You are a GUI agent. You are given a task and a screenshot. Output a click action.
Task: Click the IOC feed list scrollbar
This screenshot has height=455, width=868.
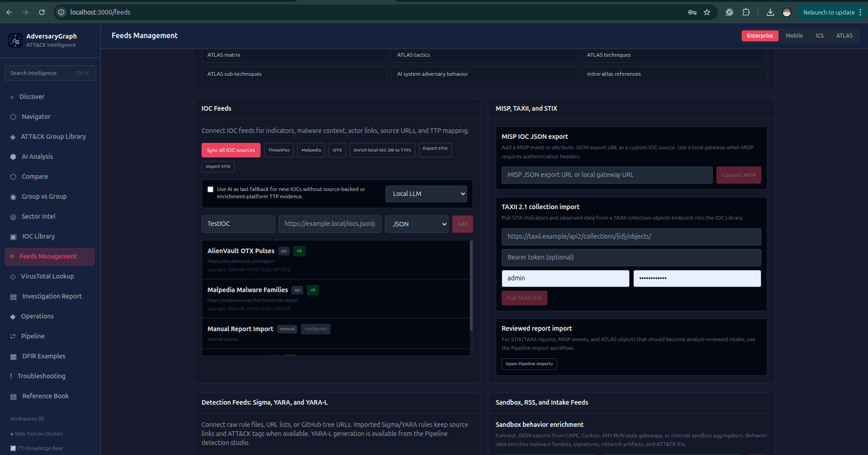pyautogui.click(x=471, y=286)
